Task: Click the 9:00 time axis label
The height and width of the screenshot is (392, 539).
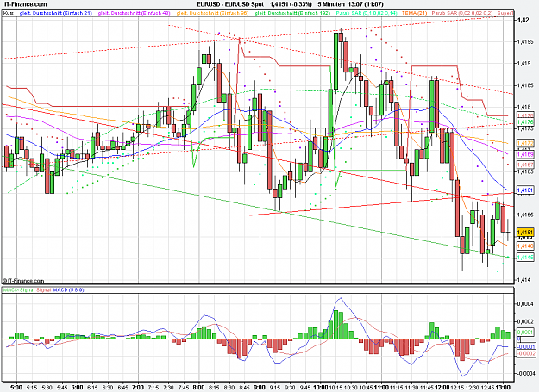Action: click(x=260, y=388)
